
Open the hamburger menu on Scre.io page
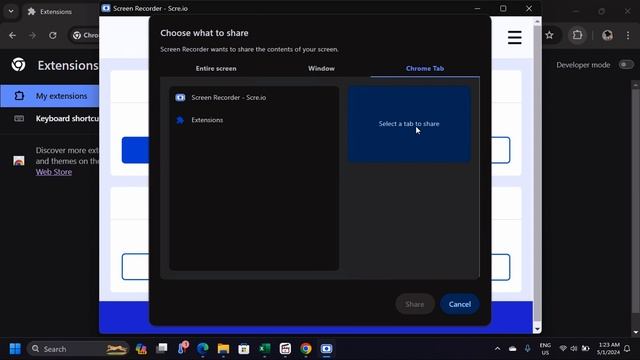click(514, 38)
